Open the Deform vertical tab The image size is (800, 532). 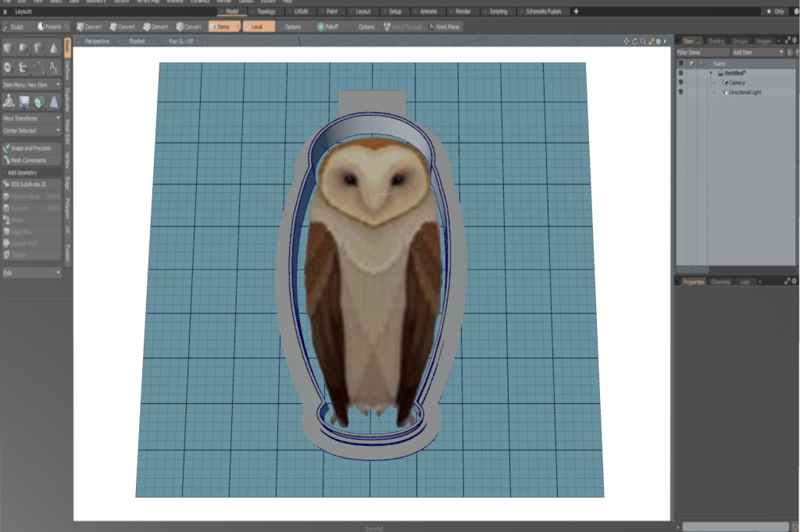(x=67, y=70)
